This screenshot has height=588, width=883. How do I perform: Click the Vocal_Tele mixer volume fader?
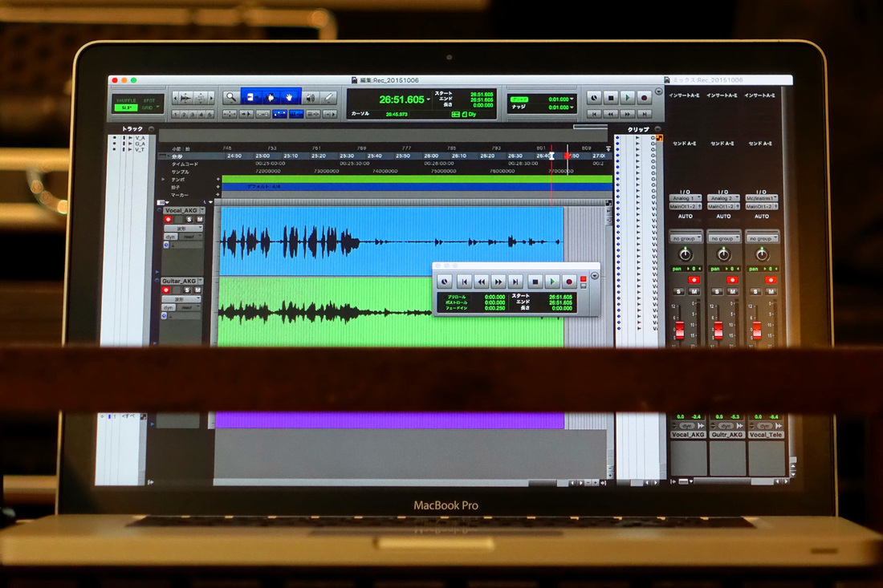click(757, 330)
